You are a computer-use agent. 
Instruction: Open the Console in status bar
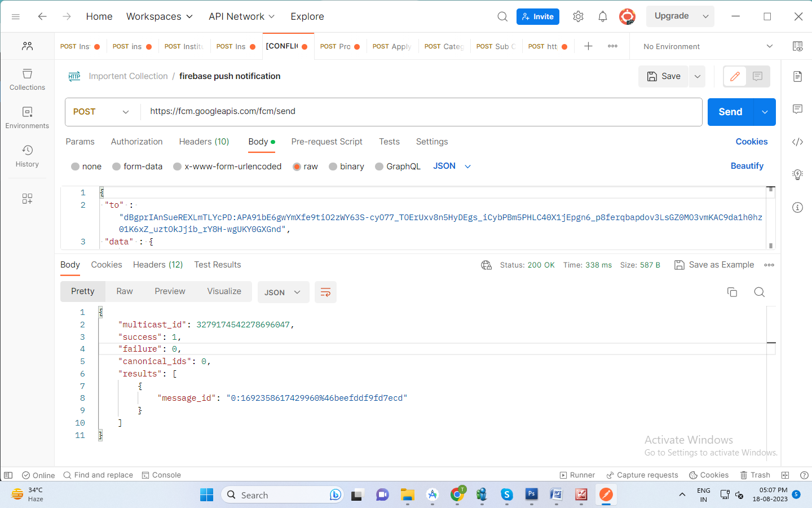pos(161,475)
